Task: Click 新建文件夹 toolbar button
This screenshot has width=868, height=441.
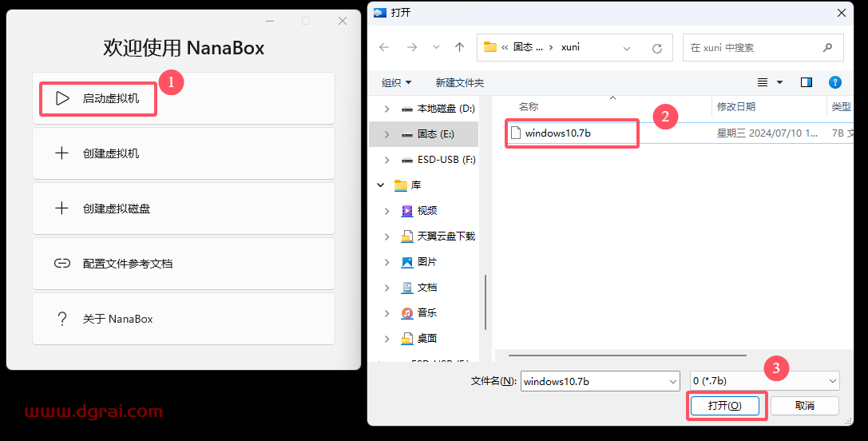Action: click(x=459, y=82)
